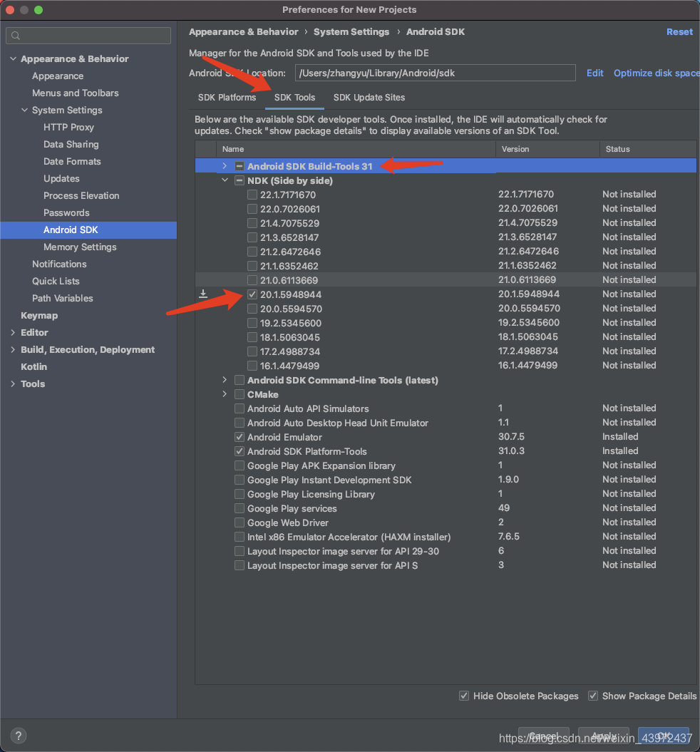Screen dimensions: 700x752
Task: Toggle the Show Package Details checkbox
Action: point(593,696)
